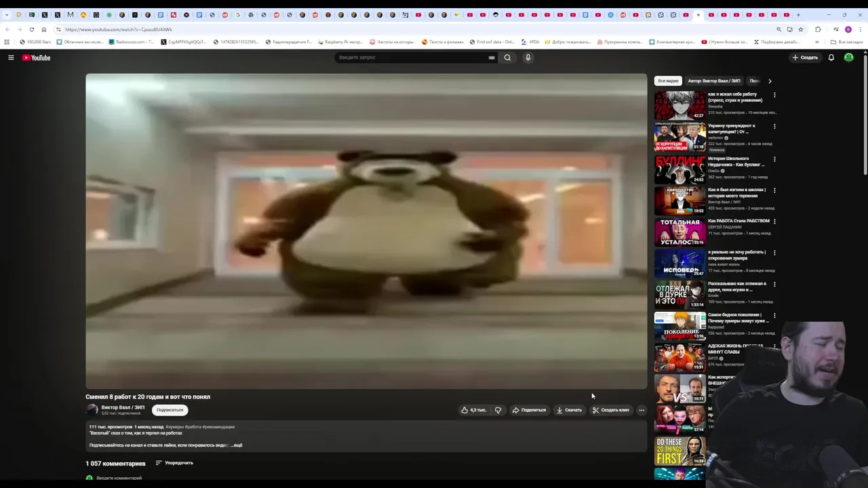Open options for 'Украину принуждают к капитуляции' video
This screenshot has height=488, width=868.
point(774,126)
